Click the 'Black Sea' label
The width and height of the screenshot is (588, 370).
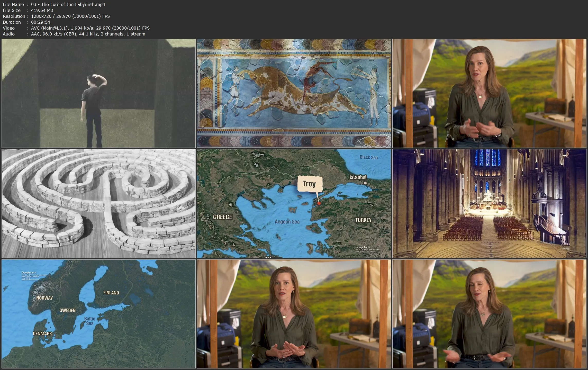tap(369, 157)
